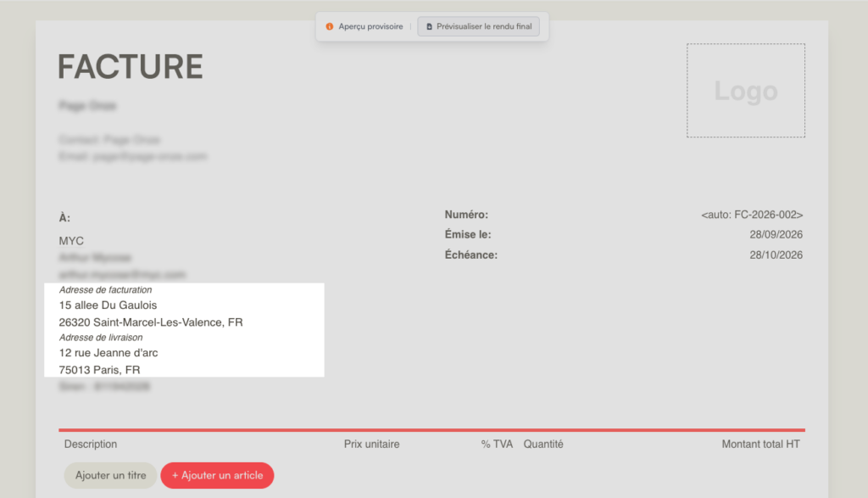Click the Échéance: label
This screenshot has height=498, width=868.
click(471, 255)
